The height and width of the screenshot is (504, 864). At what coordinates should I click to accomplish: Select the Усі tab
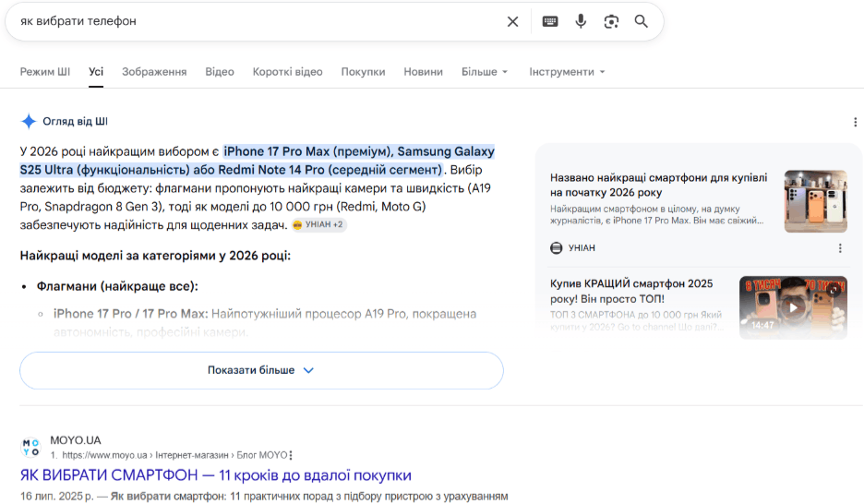pos(96,72)
